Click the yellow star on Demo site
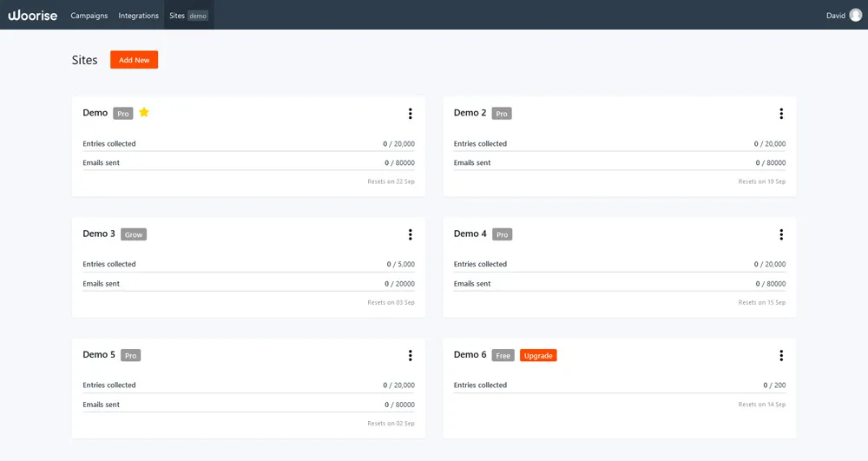The width and height of the screenshot is (868, 461). click(144, 113)
